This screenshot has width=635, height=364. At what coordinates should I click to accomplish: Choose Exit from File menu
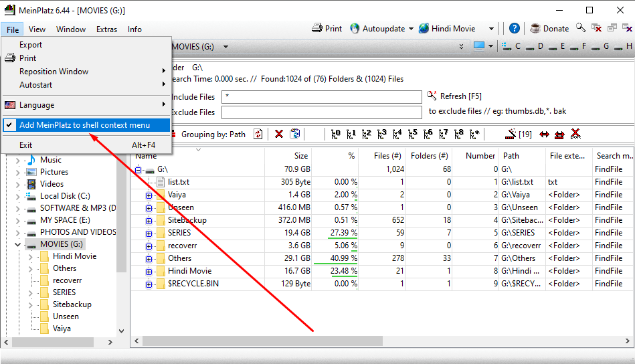86,145
